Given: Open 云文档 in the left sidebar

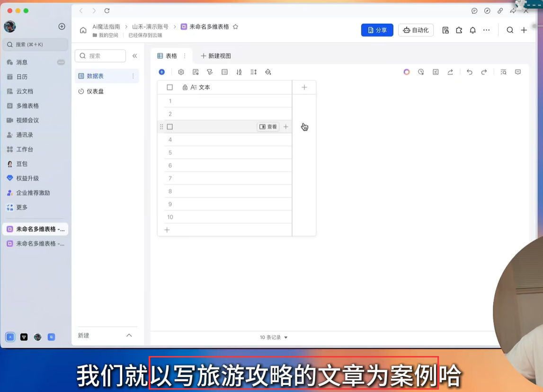Looking at the screenshot, I should (x=35, y=91).
